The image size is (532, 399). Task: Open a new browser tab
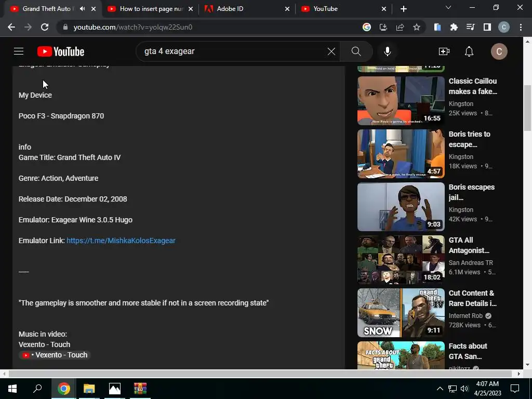(403, 9)
